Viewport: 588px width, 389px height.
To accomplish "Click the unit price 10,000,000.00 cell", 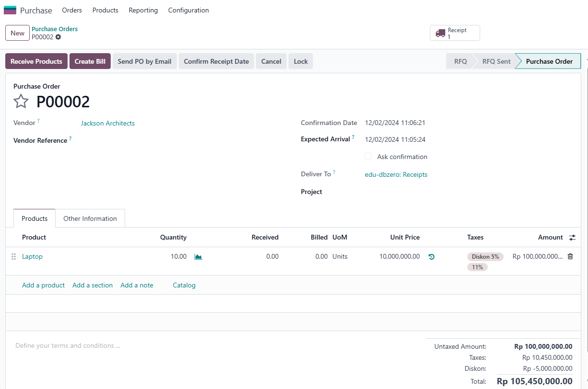I will pos(400,257).
